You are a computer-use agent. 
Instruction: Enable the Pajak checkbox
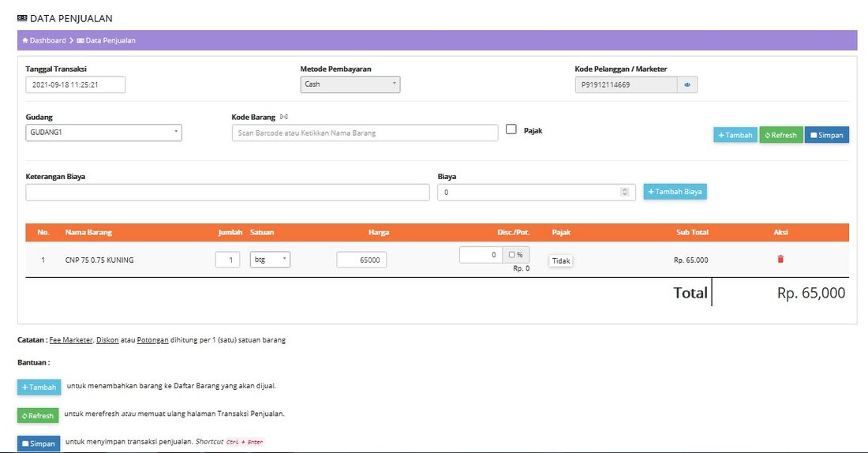coord(511,129)
